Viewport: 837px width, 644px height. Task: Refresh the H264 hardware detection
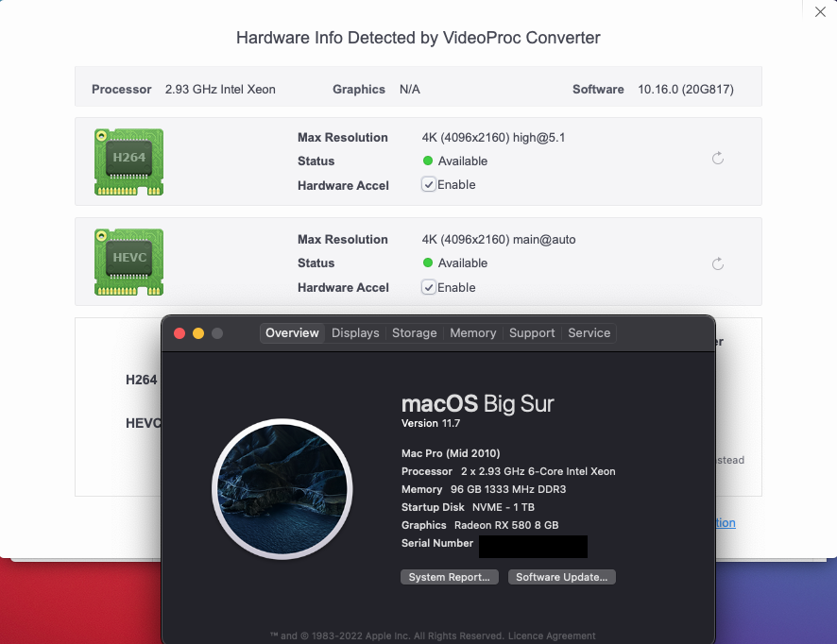click(x=718, y=158)
